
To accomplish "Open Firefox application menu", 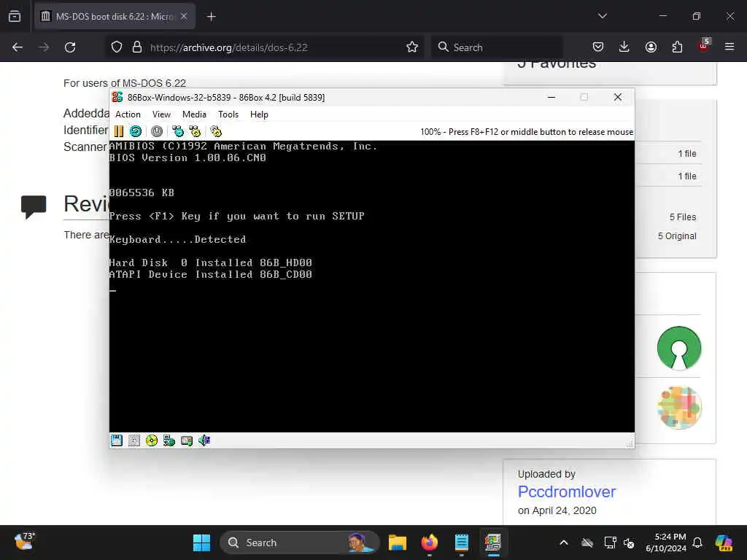I will coord(729,47).
